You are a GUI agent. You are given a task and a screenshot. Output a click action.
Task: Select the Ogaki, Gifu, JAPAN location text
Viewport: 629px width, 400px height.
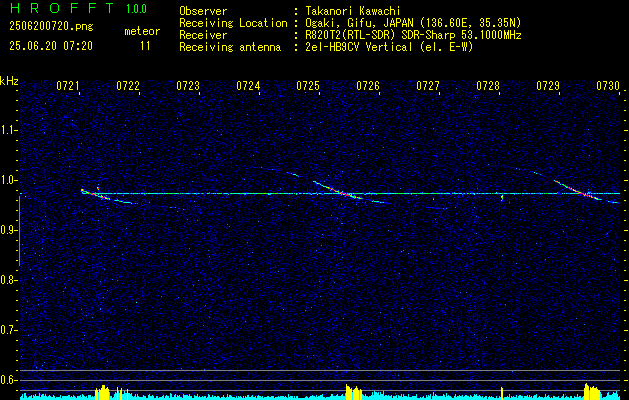pos(411,23)
